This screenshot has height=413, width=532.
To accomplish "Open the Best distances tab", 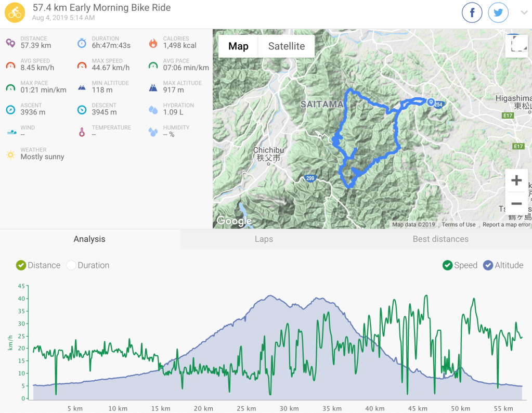I will click(x=440, y=239).
